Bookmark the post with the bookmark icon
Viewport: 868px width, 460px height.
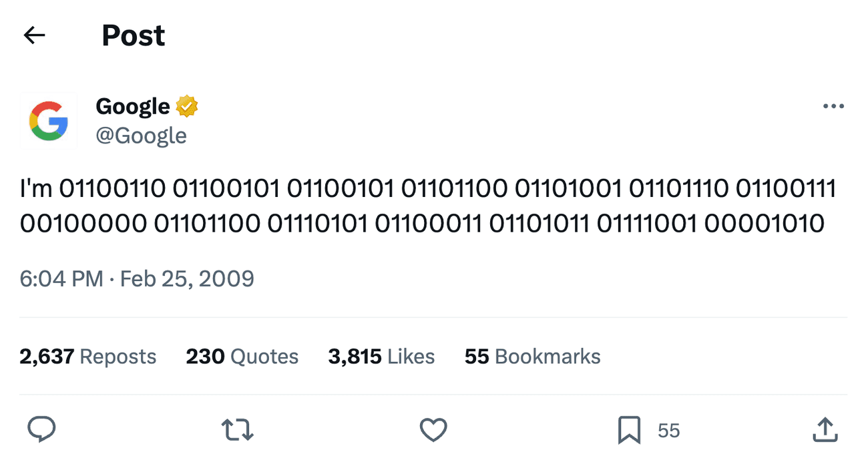click(628, 431)
